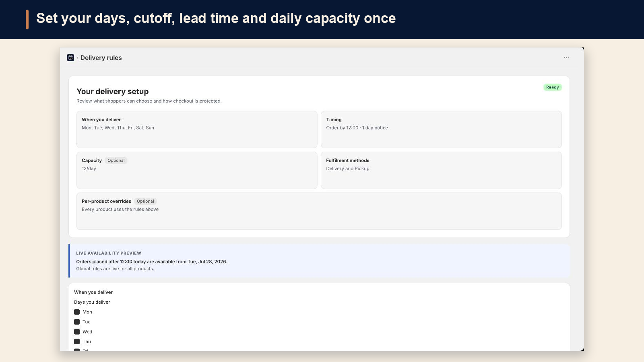Open the Timing summary card
Screen dimensions: 644x362
(x=441, y=130)
